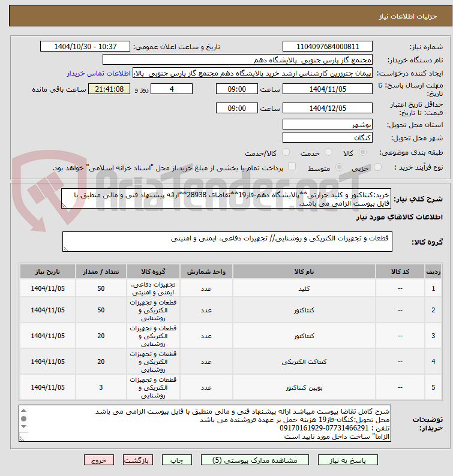Click resize grip of buyer notes box

click(22, 439)
